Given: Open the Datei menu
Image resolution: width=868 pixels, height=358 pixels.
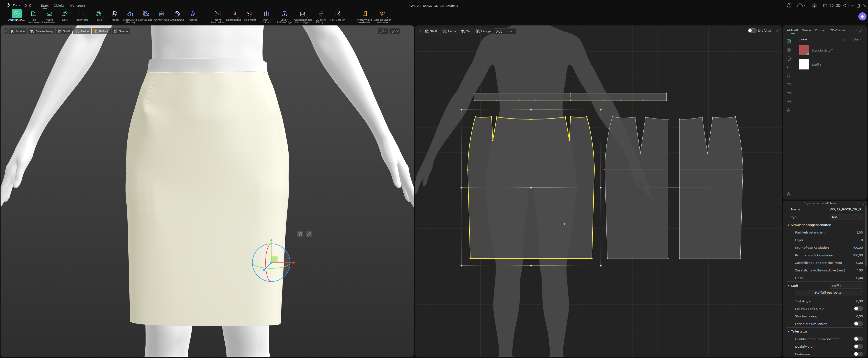Looking at the screenshot, I should (x=17, y=5).
